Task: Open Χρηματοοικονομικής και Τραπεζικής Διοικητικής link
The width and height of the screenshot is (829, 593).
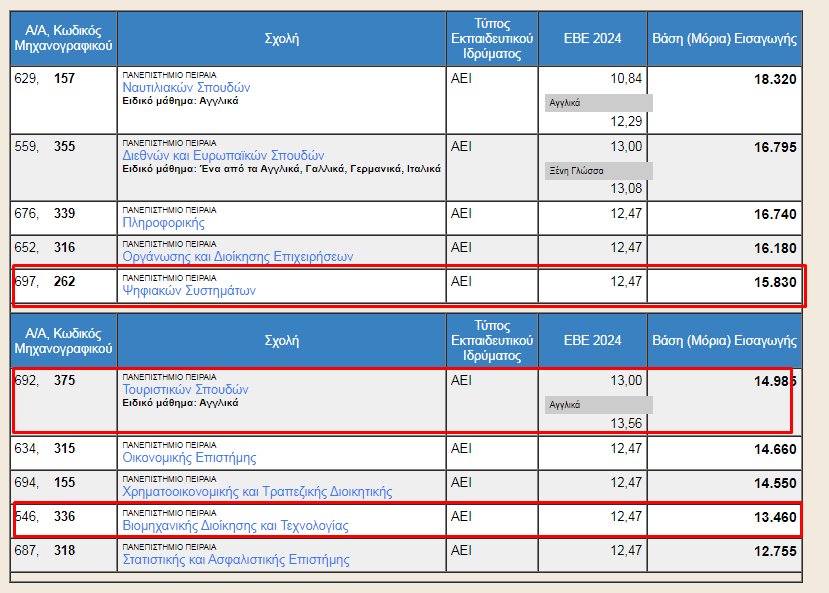Action: coord(257,492)
